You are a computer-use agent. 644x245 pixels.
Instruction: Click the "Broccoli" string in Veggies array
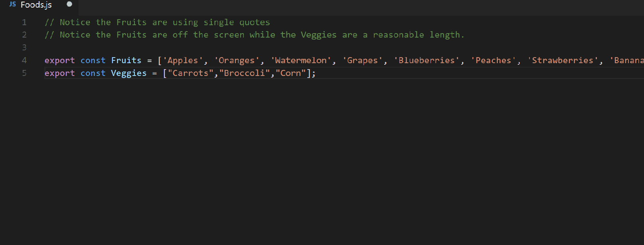click(x=245, y=73)
